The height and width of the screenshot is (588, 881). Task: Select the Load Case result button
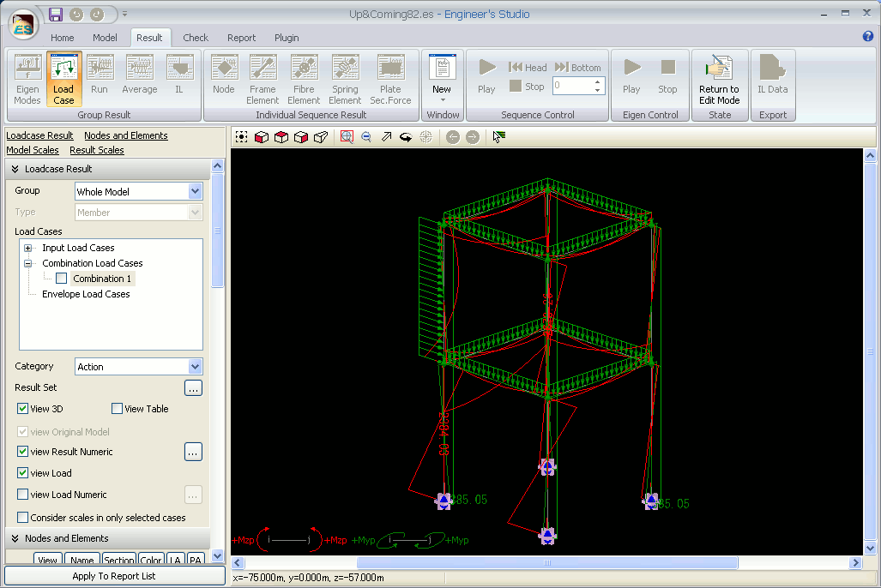pos(64,79)
